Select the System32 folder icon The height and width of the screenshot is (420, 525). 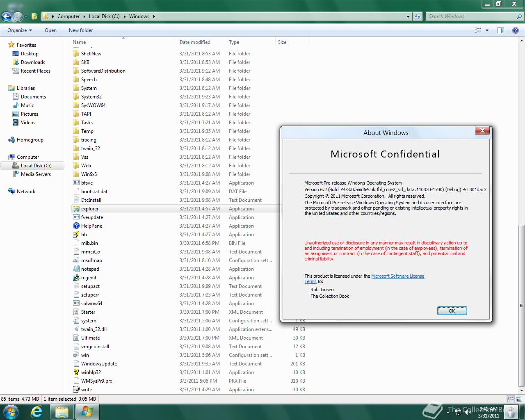click(76, 97)
